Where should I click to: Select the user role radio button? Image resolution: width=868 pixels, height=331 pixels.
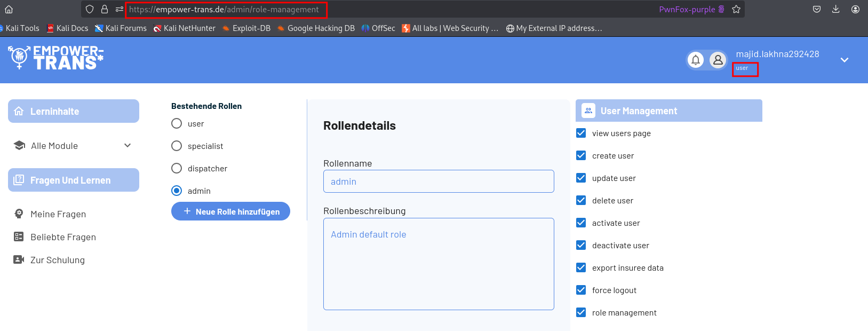[x=177, y=123]
